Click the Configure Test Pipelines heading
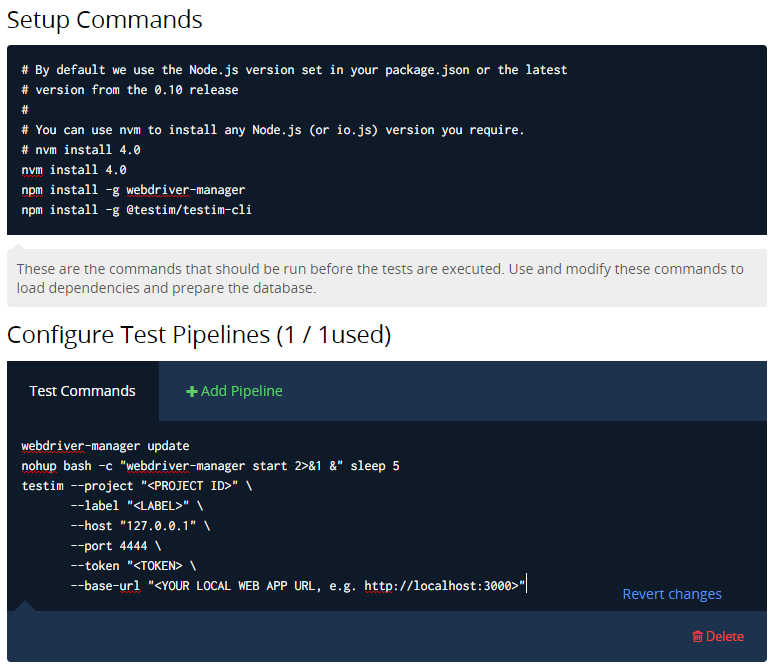 (x=199, y=335)
